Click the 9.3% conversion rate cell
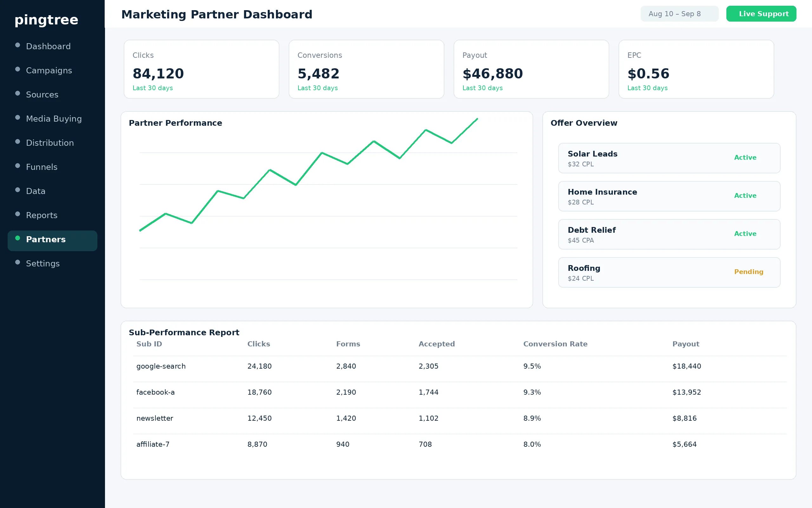The width and height of the screenshot is (812, 508). click(532, 392)
